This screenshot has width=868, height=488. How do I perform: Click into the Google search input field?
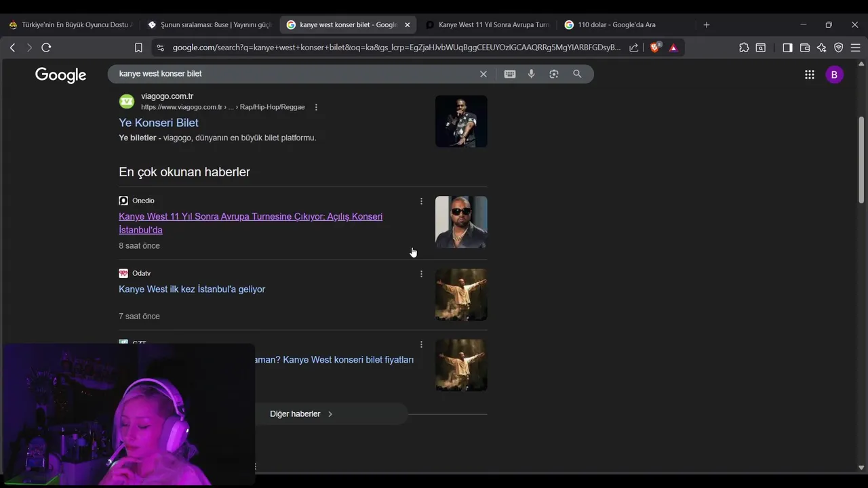295,74
